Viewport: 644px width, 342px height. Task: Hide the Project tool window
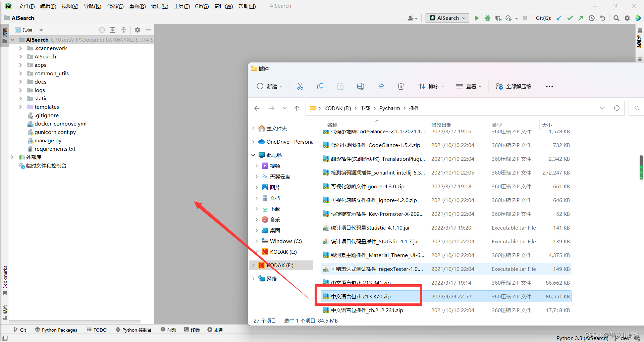pos(149,30)
